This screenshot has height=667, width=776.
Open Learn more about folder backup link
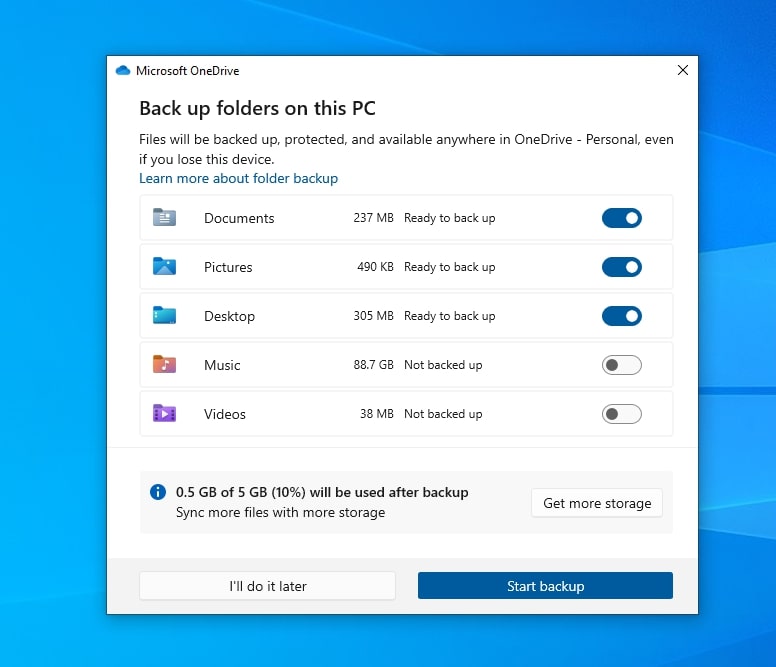pos(239,178)
